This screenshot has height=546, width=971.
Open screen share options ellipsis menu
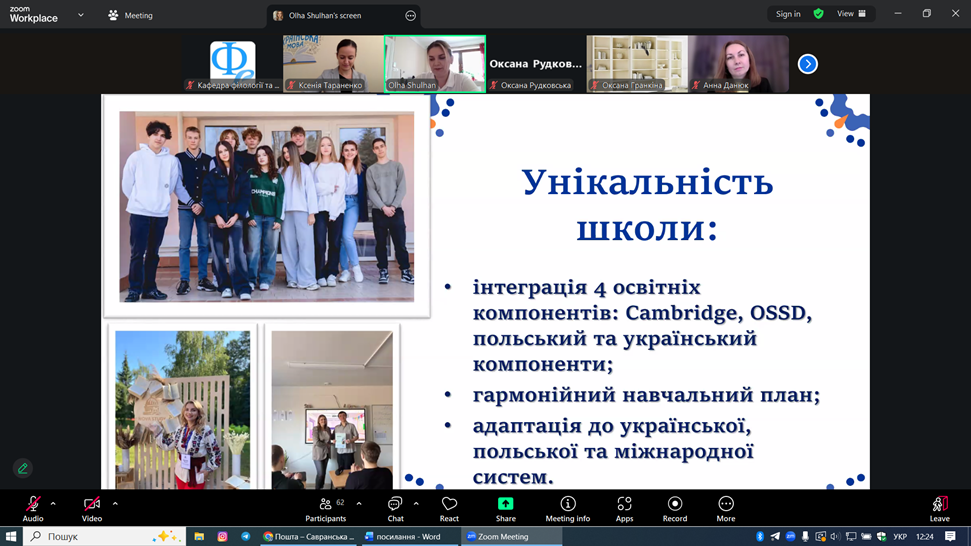click(410, 16)
